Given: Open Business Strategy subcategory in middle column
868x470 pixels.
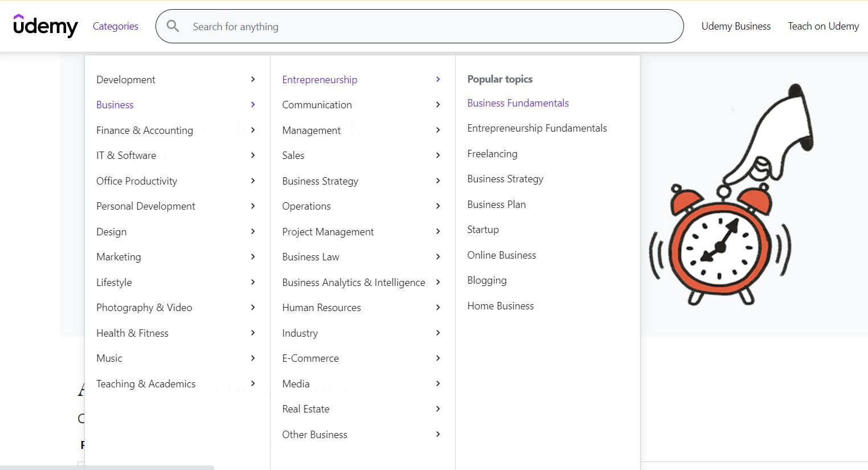Looking at the screenshot, I should pyautogui.click(x=320, y=181).
